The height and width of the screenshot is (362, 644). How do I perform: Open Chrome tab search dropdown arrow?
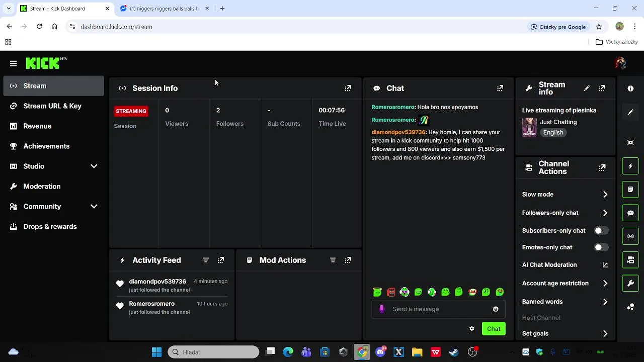point(9,9)
